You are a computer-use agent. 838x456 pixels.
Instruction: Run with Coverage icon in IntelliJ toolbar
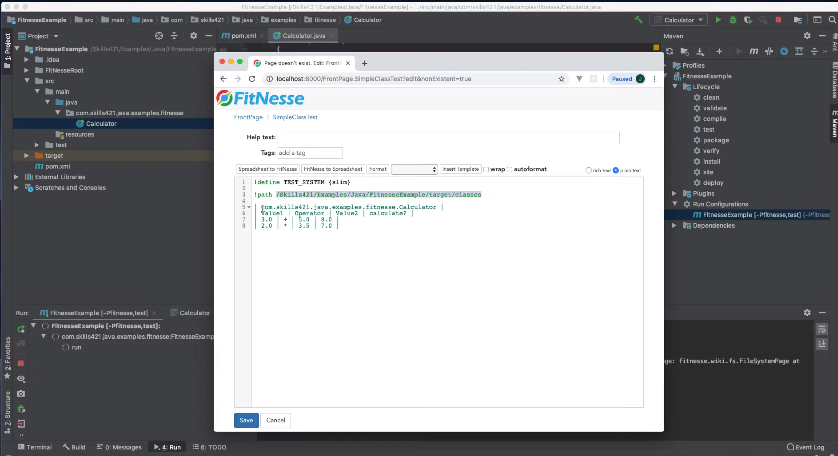click(x=748, y=20)
